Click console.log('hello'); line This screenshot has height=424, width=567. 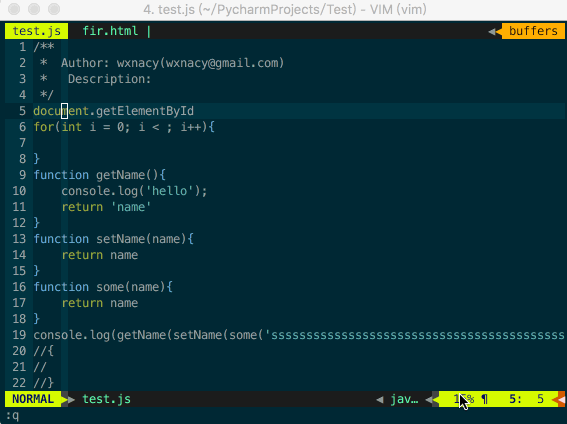pos(134,191)
